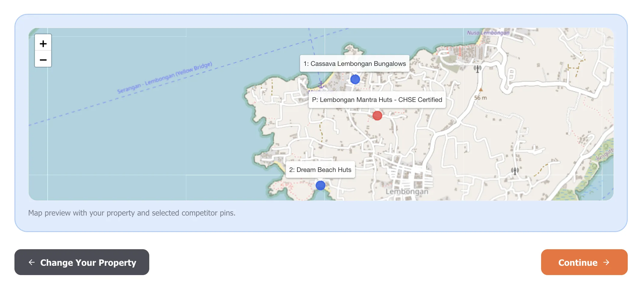
Task: Click the left arrow in Change Your Property
Action: pyautogui.click(x=32, y=262)
